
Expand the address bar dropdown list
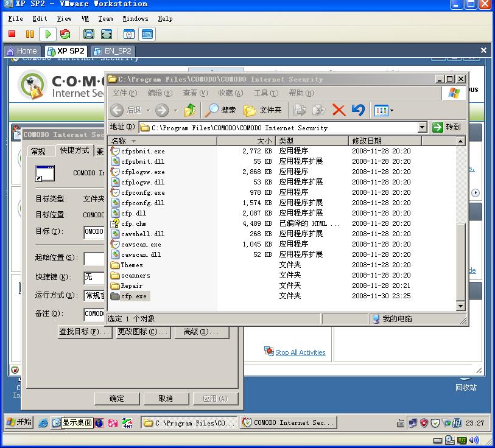pos(422,127)
